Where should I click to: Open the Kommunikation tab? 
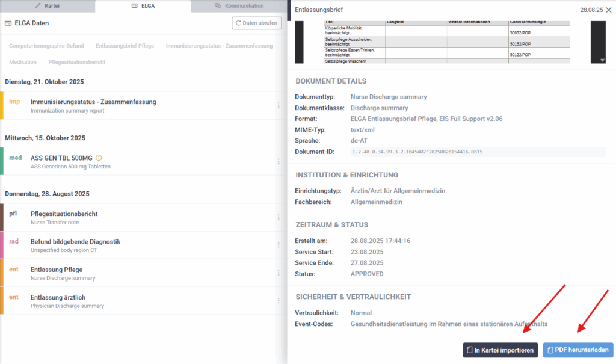pos(239,6)
